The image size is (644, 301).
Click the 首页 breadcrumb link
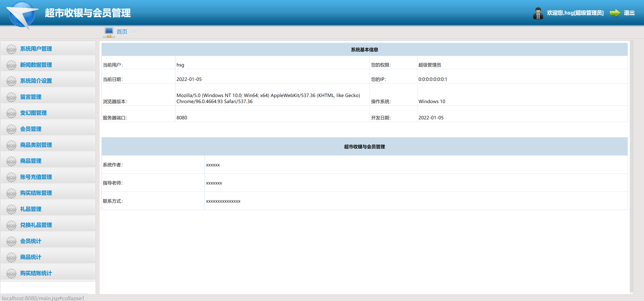122,32
